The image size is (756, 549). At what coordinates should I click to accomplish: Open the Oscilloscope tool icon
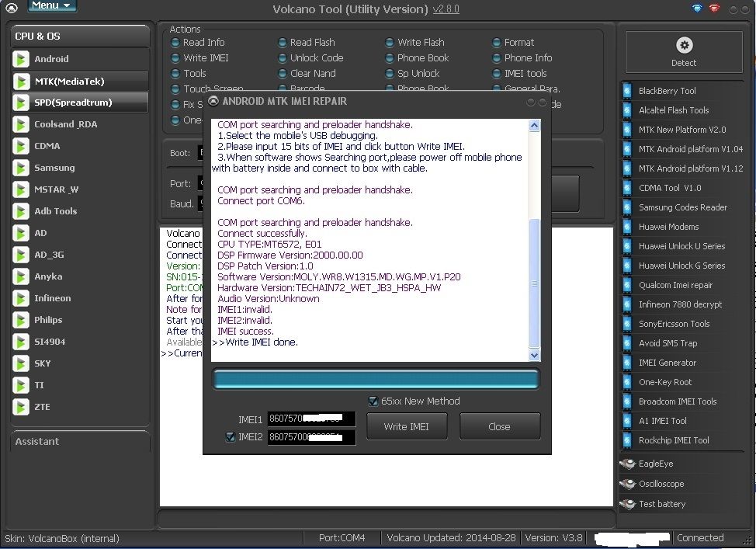coord(627,484)
